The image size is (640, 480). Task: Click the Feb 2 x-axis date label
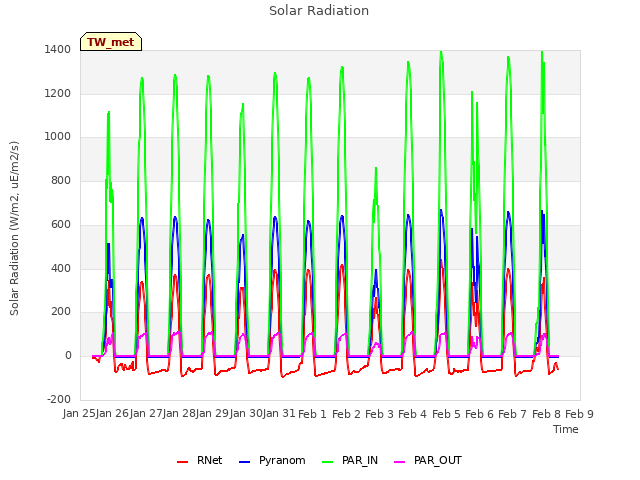point(346,414)
